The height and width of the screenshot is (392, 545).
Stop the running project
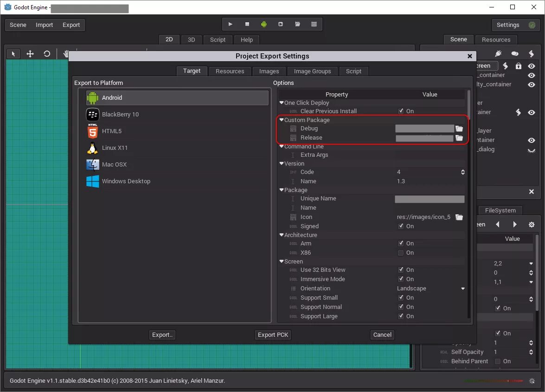(247, 24)
